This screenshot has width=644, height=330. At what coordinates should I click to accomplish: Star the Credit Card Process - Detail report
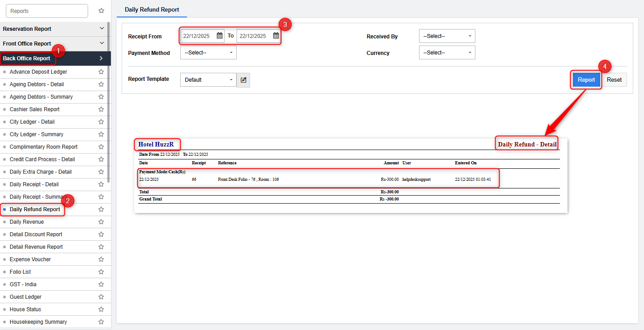101,159
